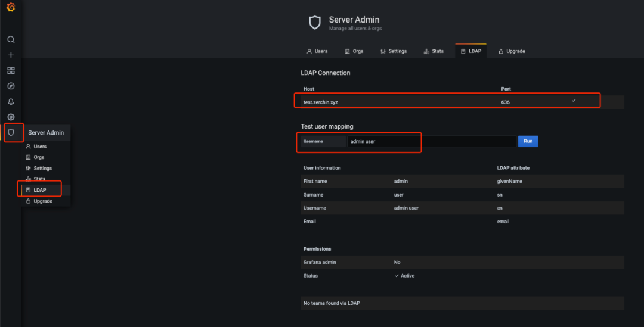Click the Server Admin shield icon
Screen dimensions: 644x327
11,132
